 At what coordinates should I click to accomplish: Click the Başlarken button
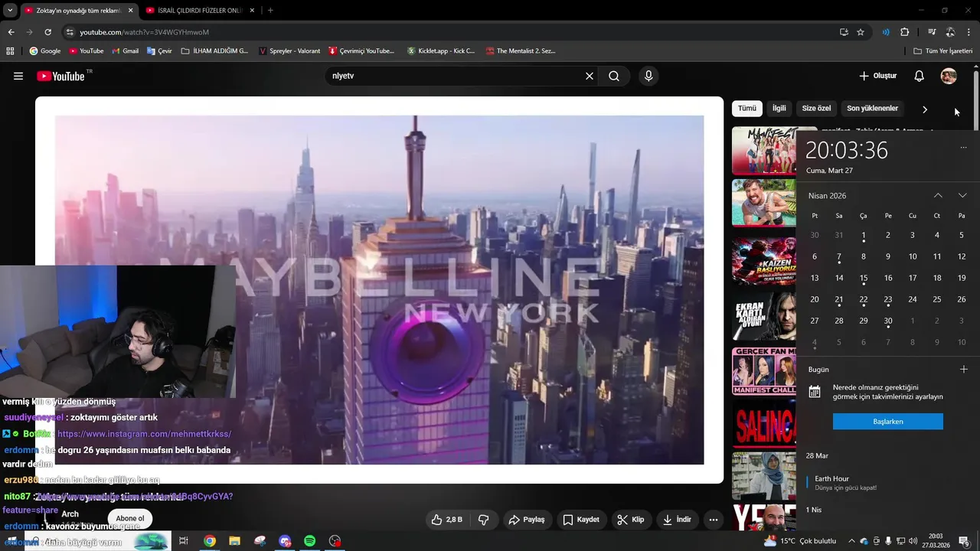[x=887, y=422]
